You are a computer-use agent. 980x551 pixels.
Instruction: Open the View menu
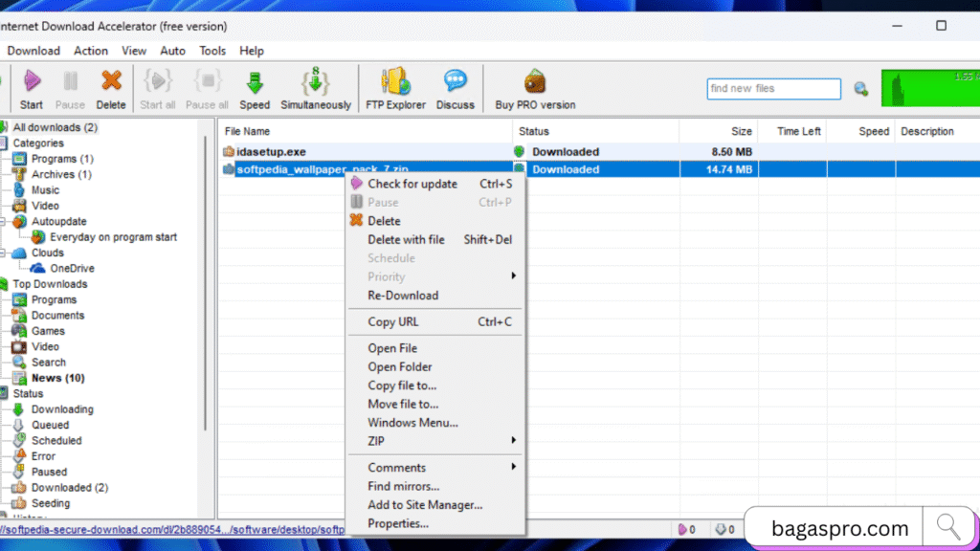pos(133,51)
